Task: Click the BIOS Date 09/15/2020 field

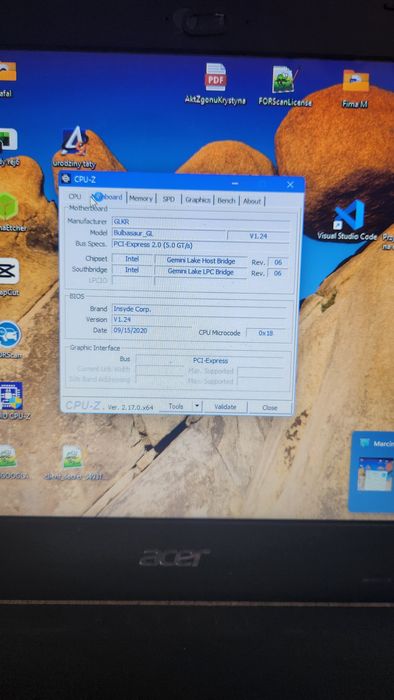Action: click(x=152, y=331)
